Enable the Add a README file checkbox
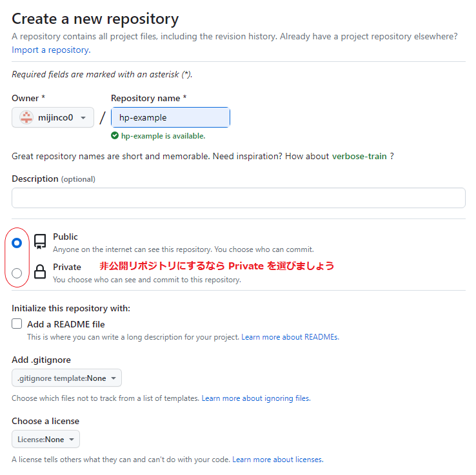476x475 pixels. click(17, 324)
